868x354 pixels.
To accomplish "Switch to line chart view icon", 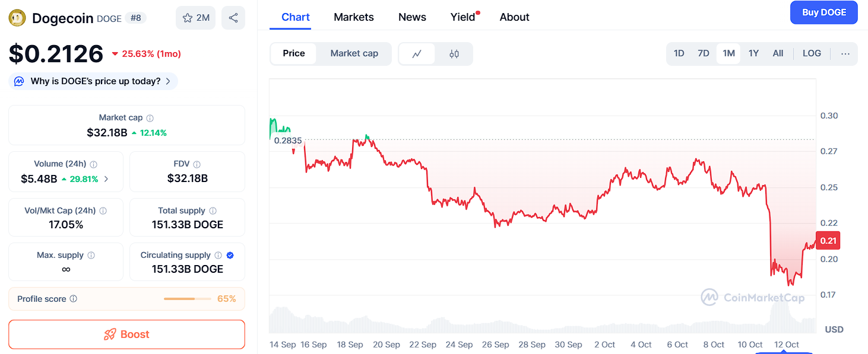I will [417, 54].
